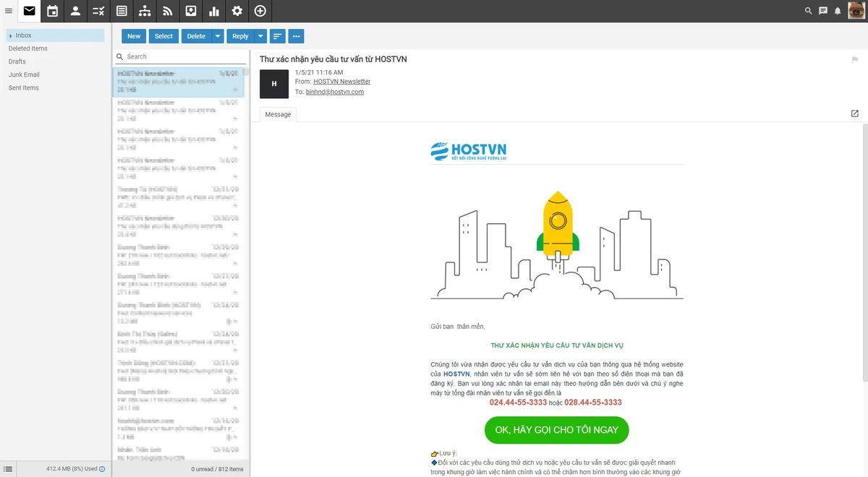Open the global search magnifier icon
The image size is (868, 477).
tap(809, 11)
